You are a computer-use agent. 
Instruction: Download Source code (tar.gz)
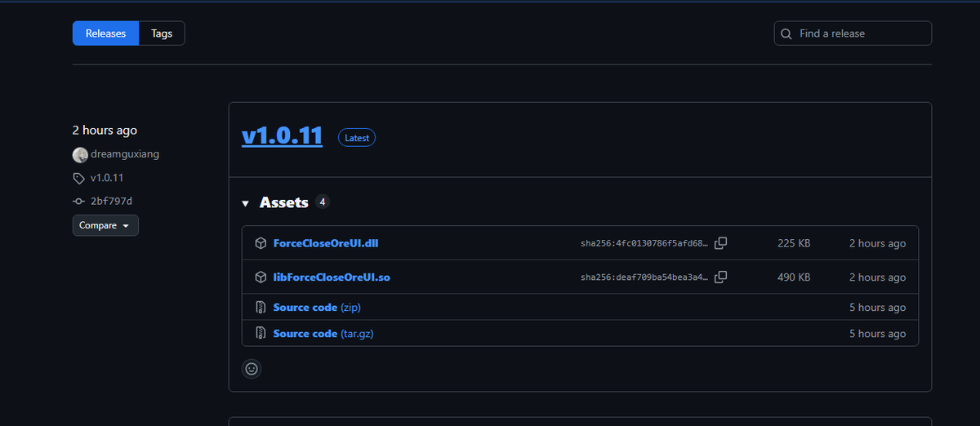323,333
